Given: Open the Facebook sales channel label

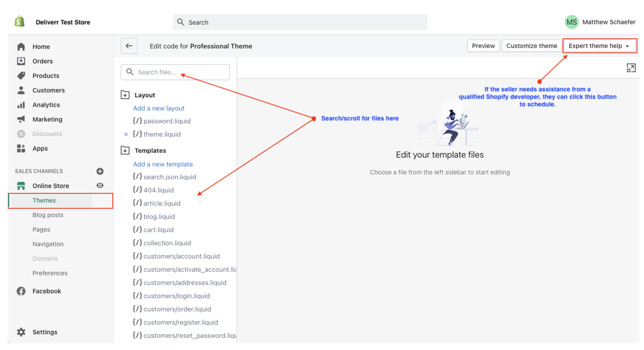Looking at the screenshot, I should 47,291.
